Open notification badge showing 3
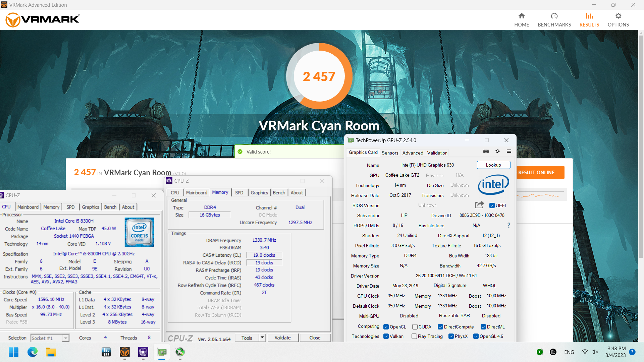Image resolution: width=644 pixels, height=362 pixels. pos(632,352)
